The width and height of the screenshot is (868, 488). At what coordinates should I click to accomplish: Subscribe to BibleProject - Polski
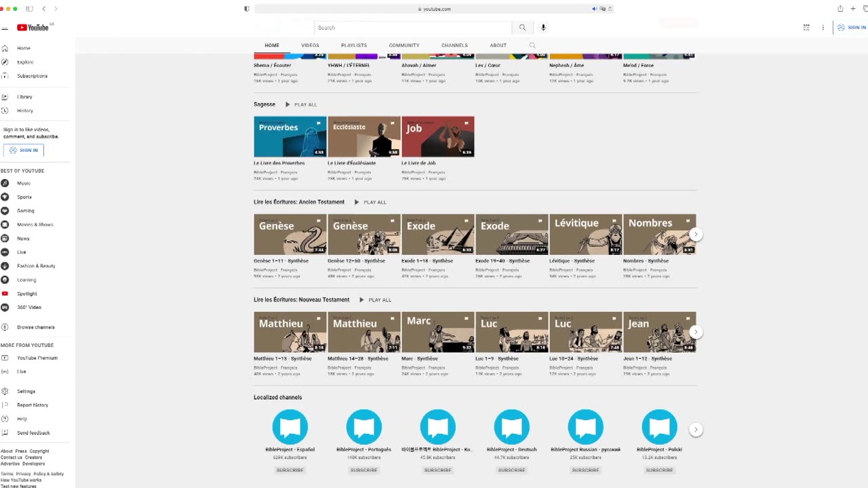pyautogui.click(x=659, y=470)
